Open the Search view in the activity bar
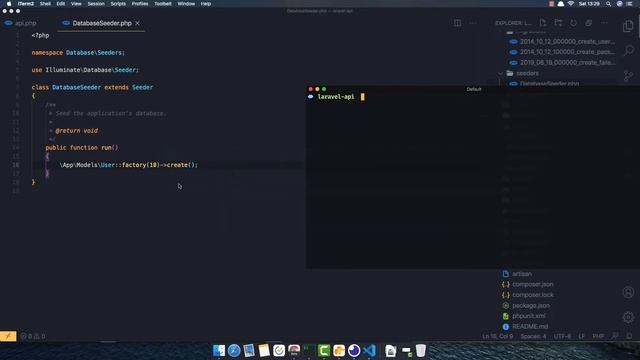640x360 pixels. 629,51
